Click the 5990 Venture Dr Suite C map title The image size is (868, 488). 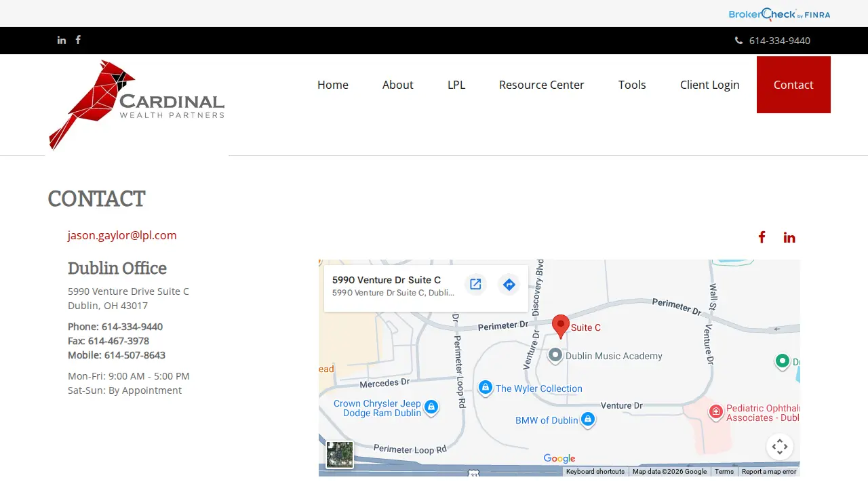pyautogui.click(x=387, y=280)
